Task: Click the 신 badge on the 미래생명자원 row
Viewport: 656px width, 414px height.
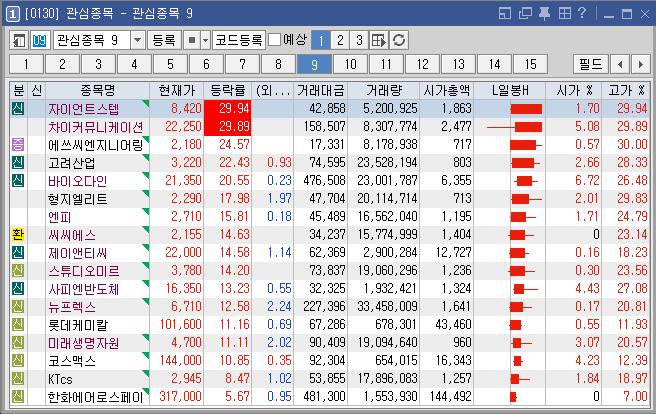Action: 18,342
